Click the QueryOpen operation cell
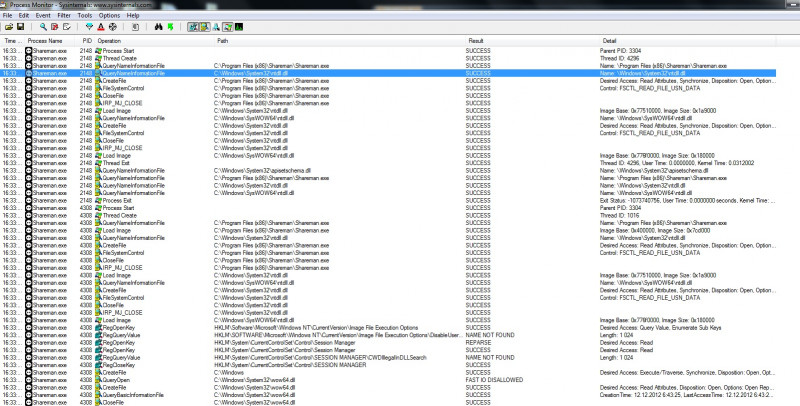The width and height of the screenshot is (800, 406). click(x=116, y=380)
